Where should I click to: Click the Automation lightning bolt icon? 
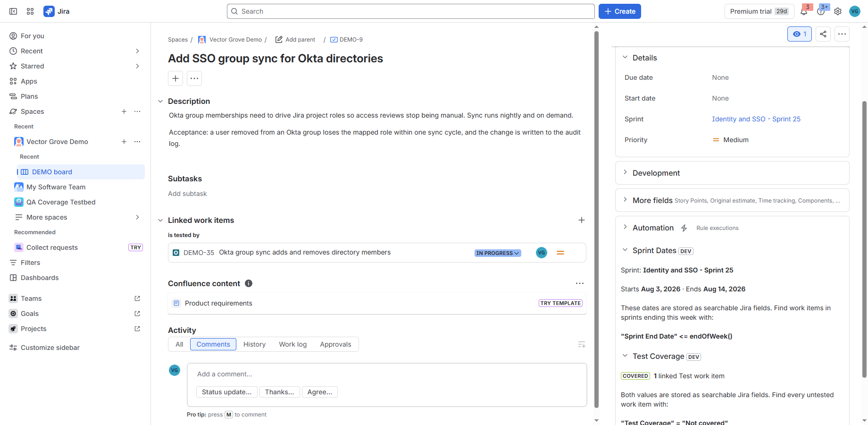(x=684, y=228)
